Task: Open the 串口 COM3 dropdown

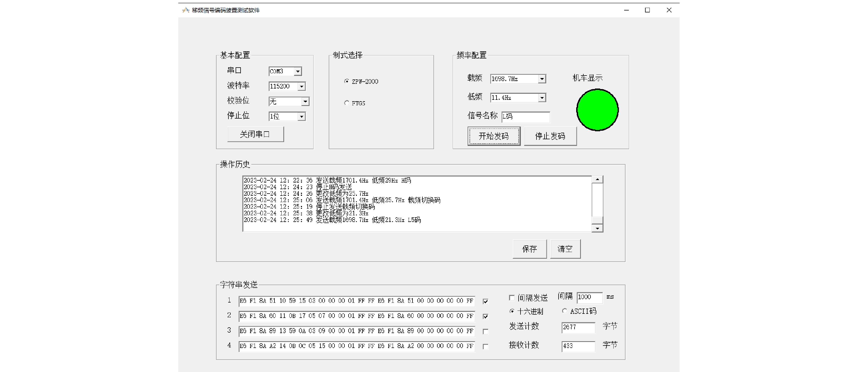Action: coord(298,71)
